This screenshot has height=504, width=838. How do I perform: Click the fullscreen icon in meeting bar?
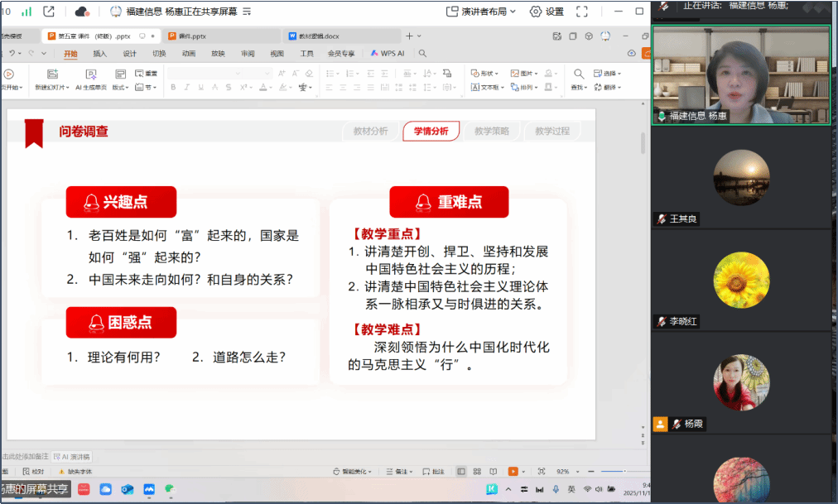(582, 12)
